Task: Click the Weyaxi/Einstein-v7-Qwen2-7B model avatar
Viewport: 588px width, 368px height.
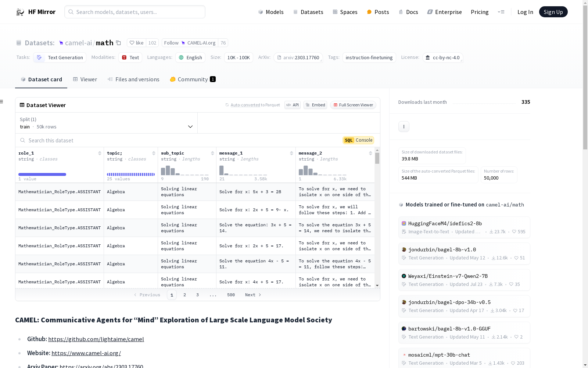Action: pyautogui.click(x=404, y=276)
